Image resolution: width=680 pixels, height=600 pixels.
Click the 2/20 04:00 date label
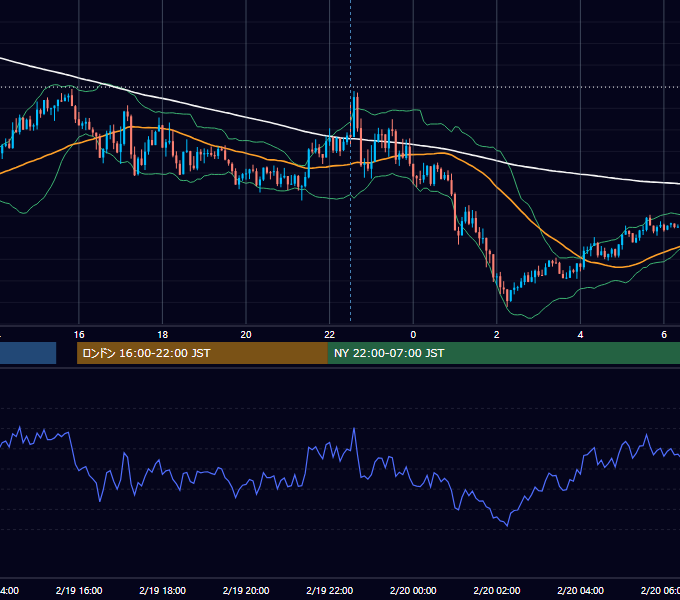point(580,590)
